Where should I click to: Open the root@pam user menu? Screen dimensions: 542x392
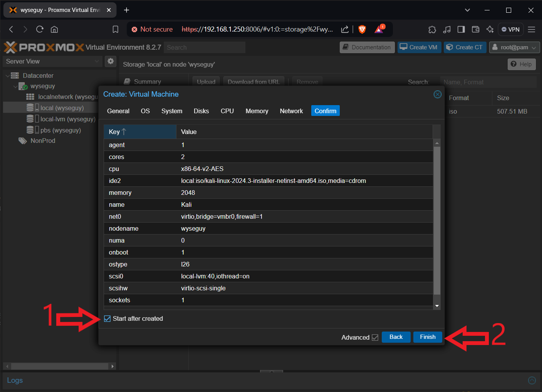click(x=514, y=47)
